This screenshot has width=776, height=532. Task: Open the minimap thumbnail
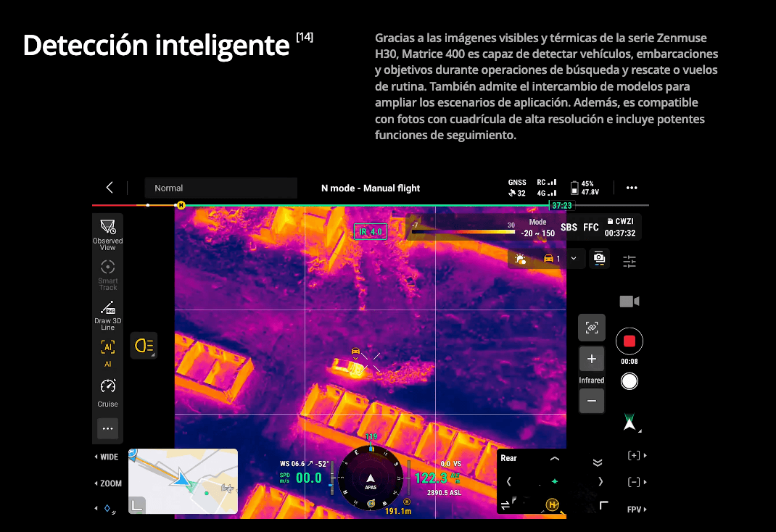183,481
